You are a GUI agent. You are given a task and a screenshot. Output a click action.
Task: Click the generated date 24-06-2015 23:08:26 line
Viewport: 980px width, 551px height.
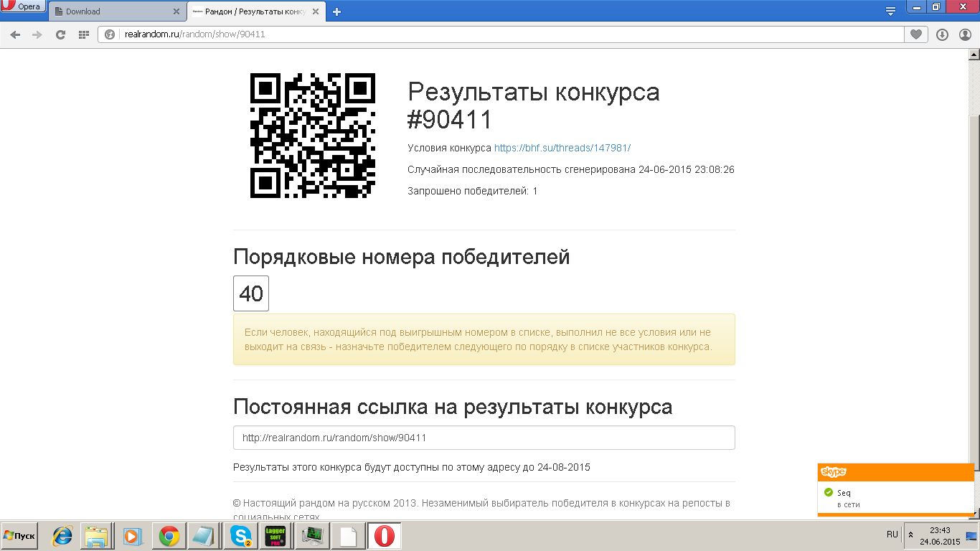click(x=571, y=169)
